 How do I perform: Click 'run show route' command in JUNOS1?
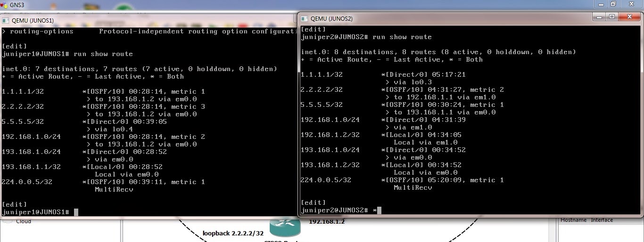click(x=103, y=54)
